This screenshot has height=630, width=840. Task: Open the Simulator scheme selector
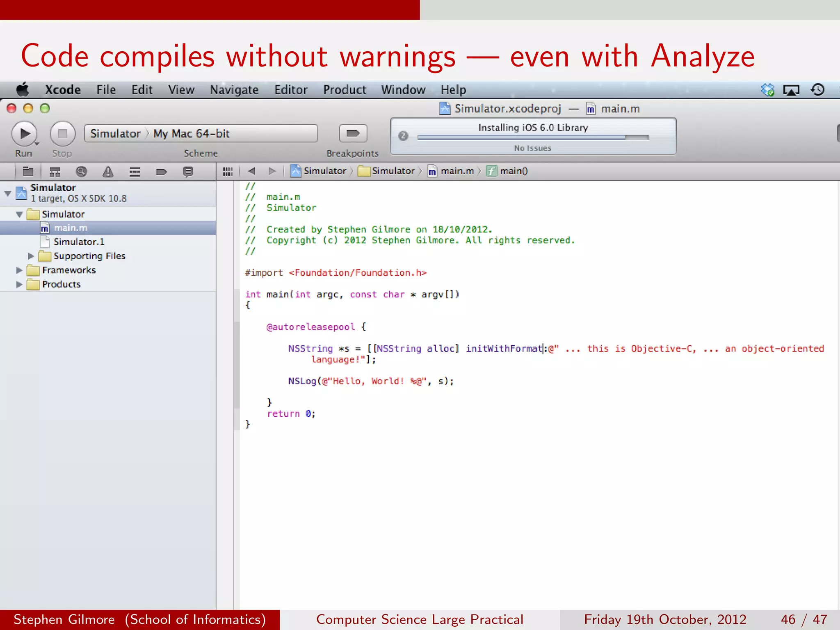click(115, 134)
